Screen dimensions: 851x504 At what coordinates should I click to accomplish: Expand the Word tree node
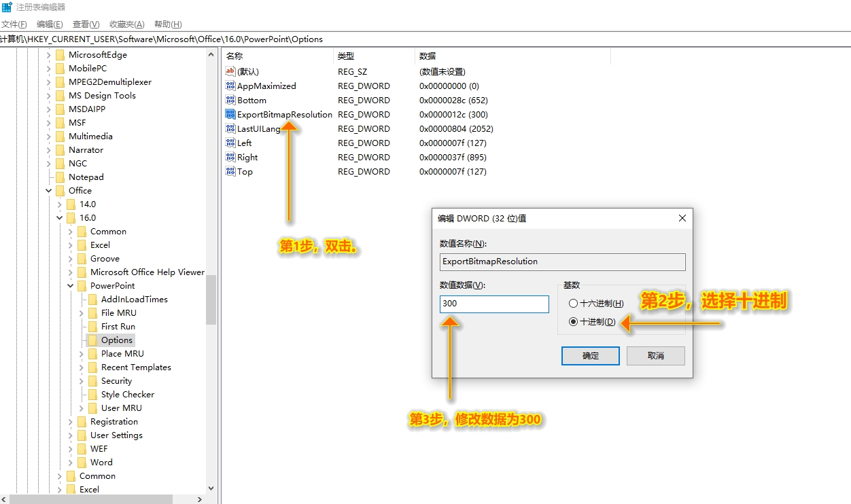71,462
